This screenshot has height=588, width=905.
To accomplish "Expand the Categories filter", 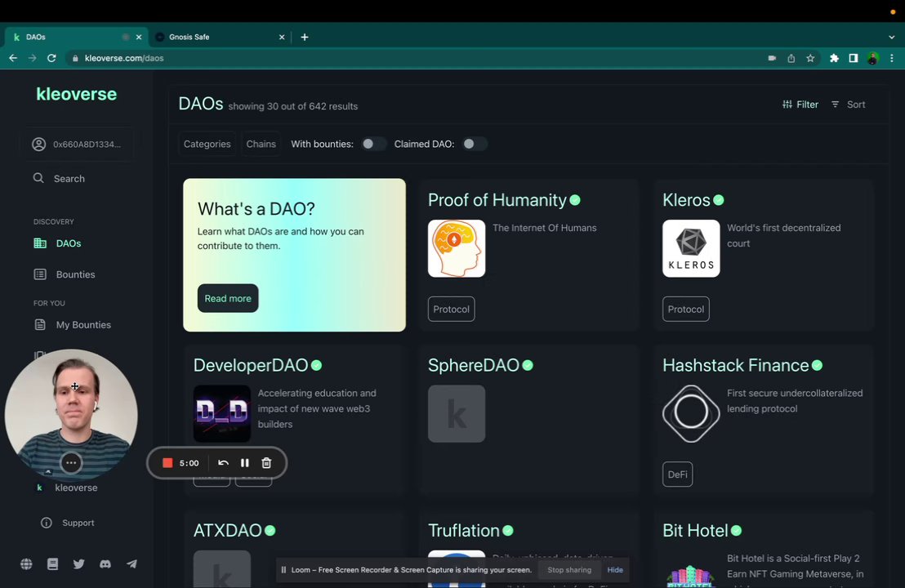I will click(x=207, y=145).
